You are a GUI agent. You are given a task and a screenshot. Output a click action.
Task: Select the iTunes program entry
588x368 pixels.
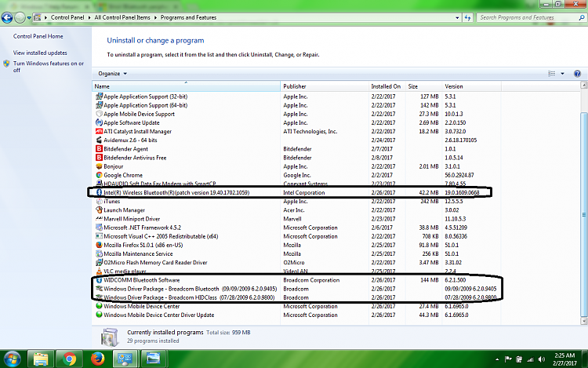tap(296, 202)
